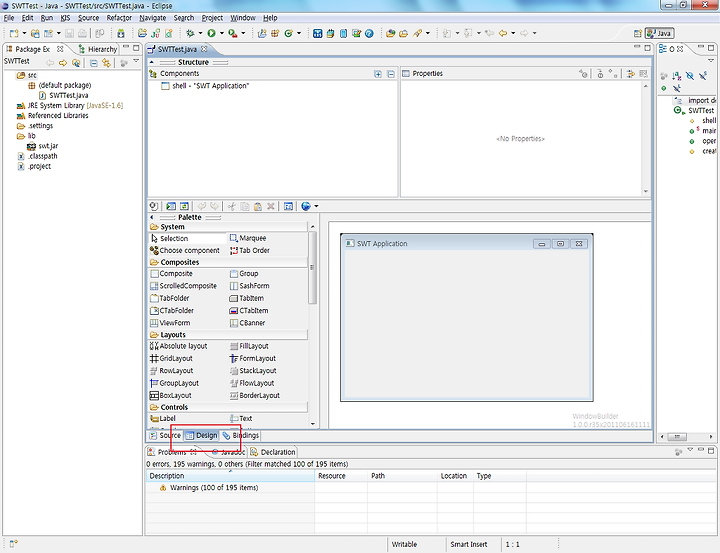
Task: Select StackLayout in the palette
Action: (x=253, y=371)
